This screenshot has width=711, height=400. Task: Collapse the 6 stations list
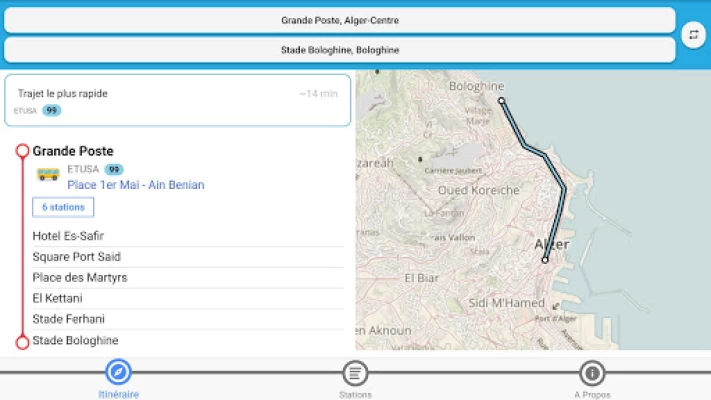[x=63, y=207]
